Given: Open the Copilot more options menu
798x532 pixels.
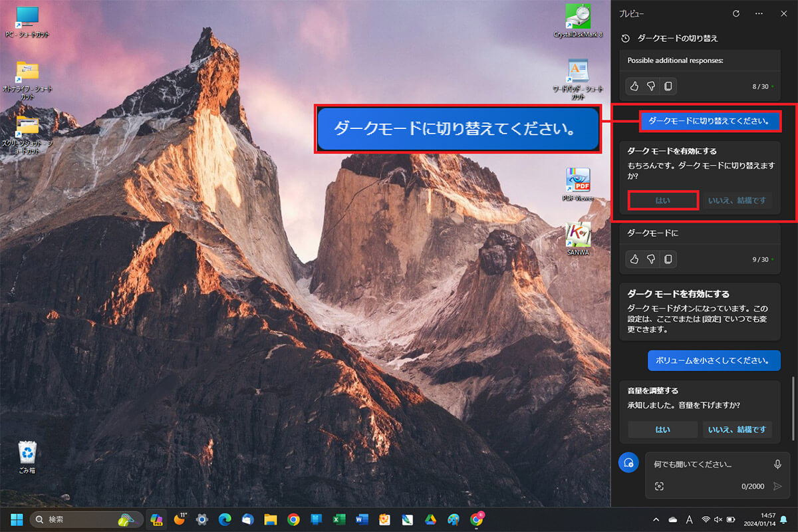Looking at the screenshot, I should tap(759, 13).
